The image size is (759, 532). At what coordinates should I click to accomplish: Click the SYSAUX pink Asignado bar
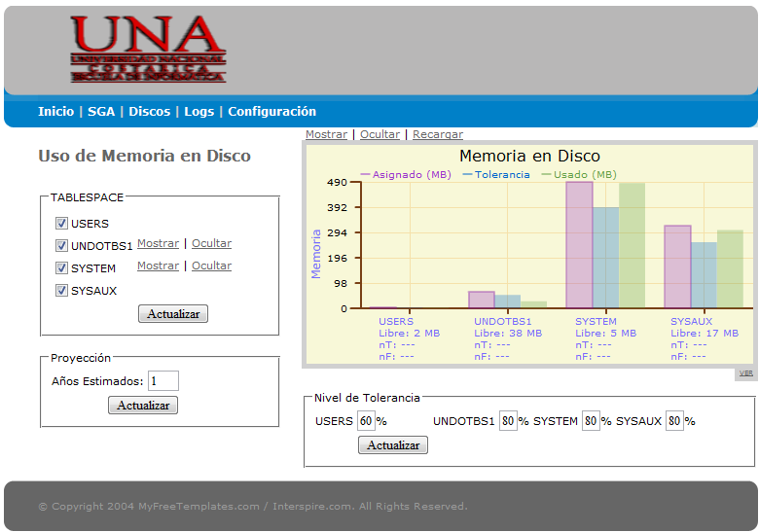coord(677,266)
